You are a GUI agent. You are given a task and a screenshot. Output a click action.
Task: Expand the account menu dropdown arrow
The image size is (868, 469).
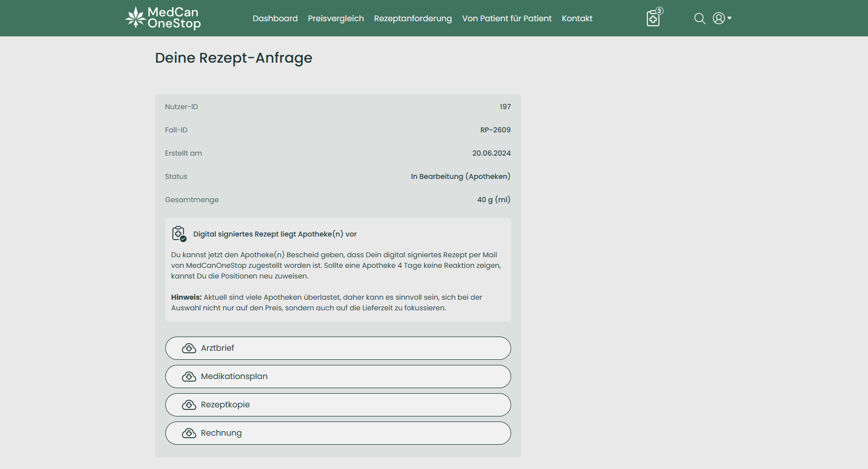[729, 18]
